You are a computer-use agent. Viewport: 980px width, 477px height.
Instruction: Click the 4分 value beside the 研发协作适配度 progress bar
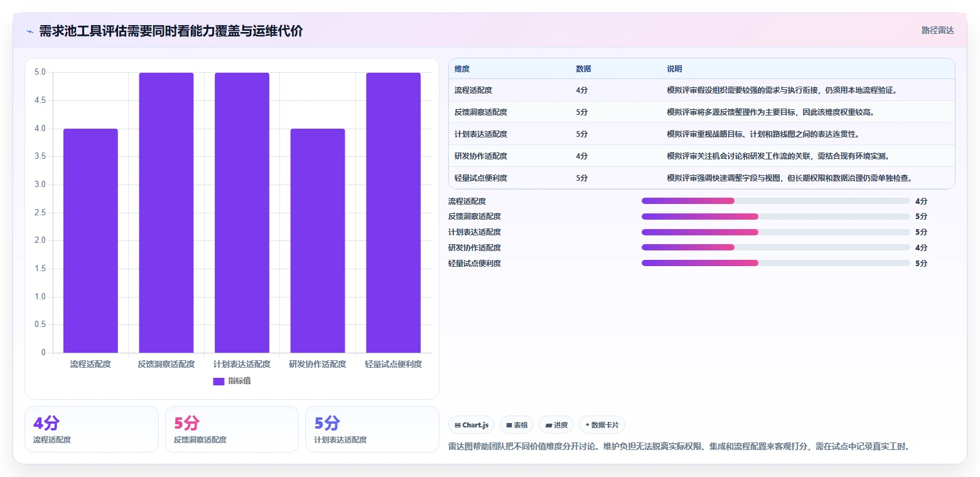coord(921,248)
